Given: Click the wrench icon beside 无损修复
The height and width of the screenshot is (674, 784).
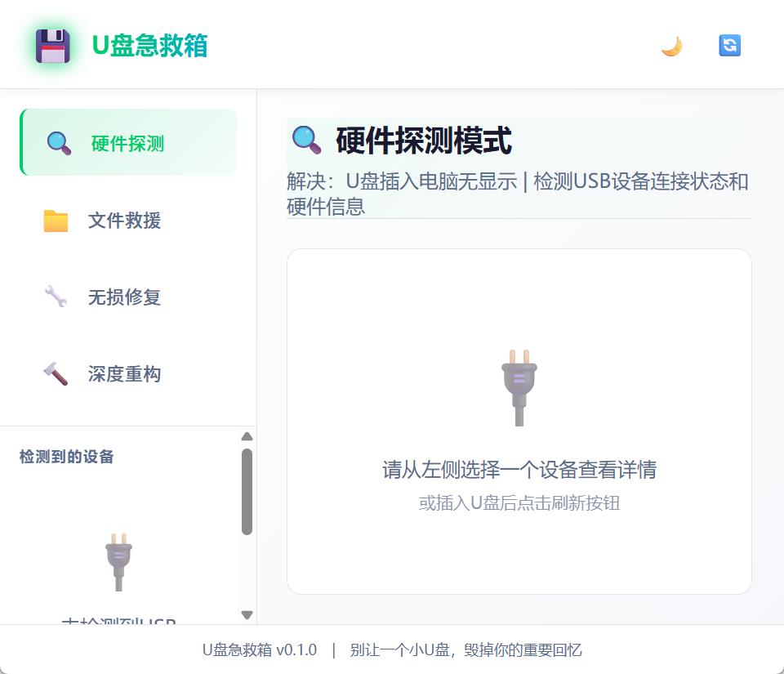Looking at the screenshot, I should point(56,297).
